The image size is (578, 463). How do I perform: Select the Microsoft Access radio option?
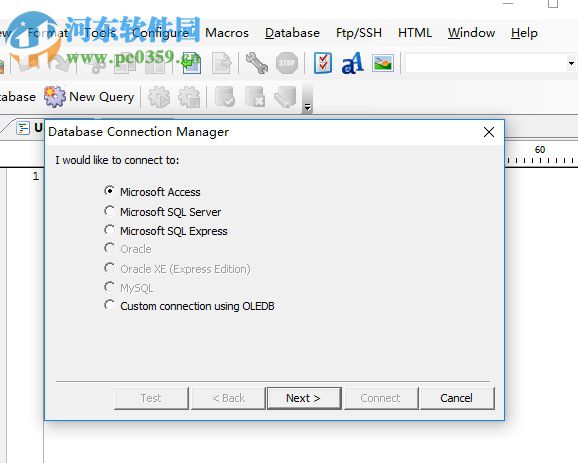(x=109, y=191)
